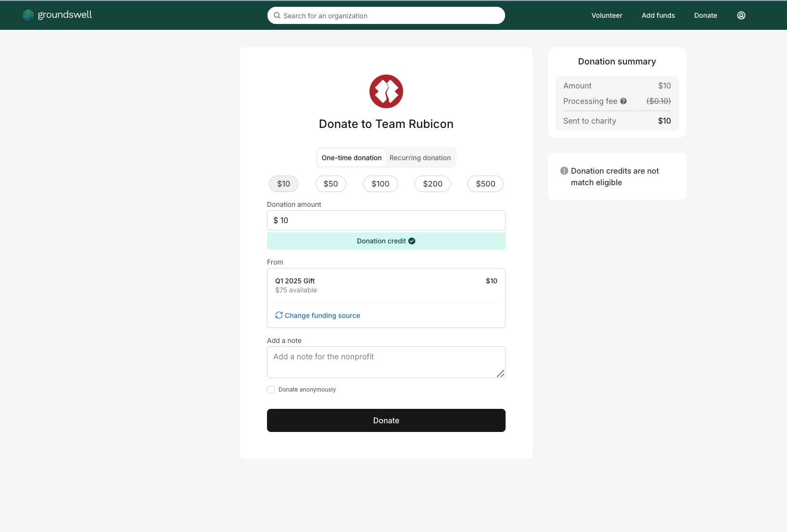The image size is (787, 532).
Task: Click the search magnifier icon
Action: click(277, 15)
